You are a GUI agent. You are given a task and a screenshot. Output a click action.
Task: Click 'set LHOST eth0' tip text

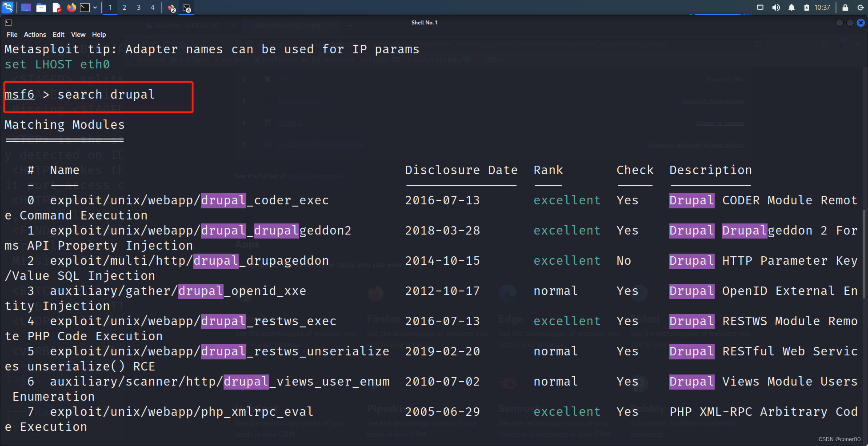pyautogui.click(x=57, y=64)
